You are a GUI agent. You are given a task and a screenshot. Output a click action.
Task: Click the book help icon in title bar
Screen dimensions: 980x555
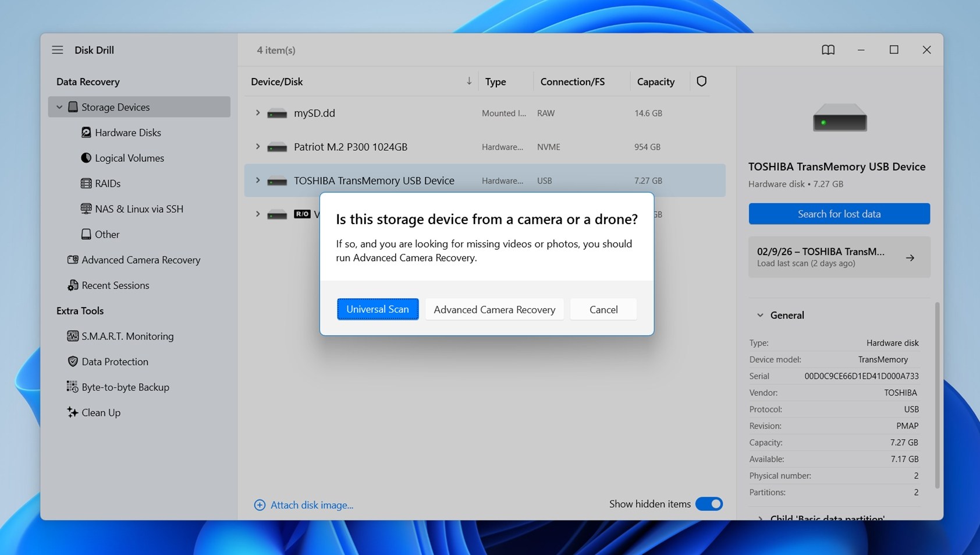click(828, 50)
